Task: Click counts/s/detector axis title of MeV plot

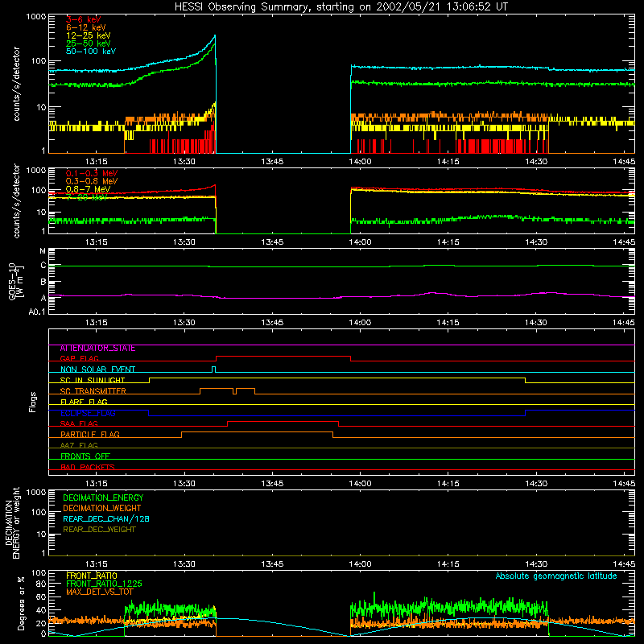Action: point(16,201)
